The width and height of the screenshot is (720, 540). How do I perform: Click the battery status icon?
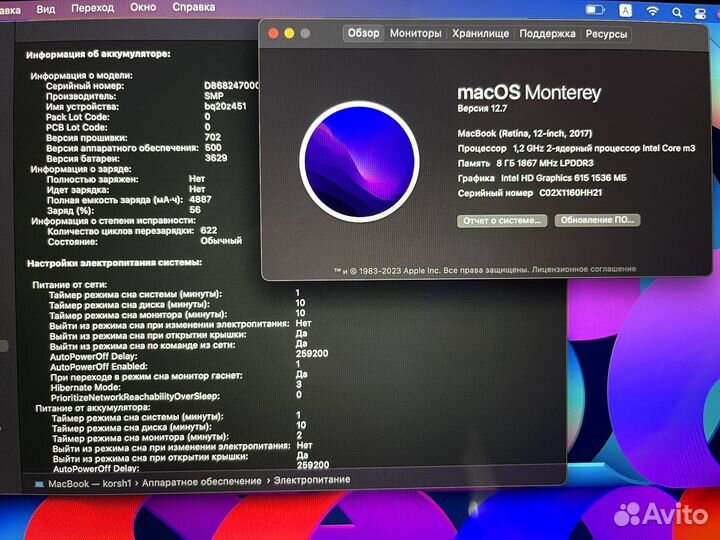[x=595, y=10]
